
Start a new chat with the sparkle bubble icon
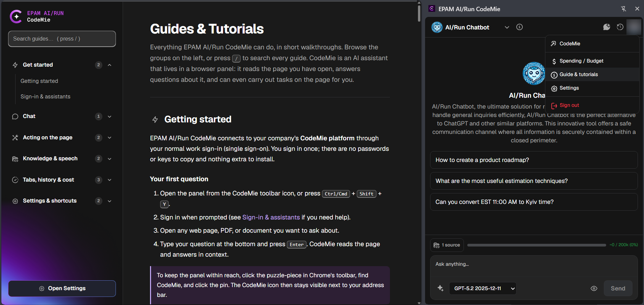pos(607,27)
